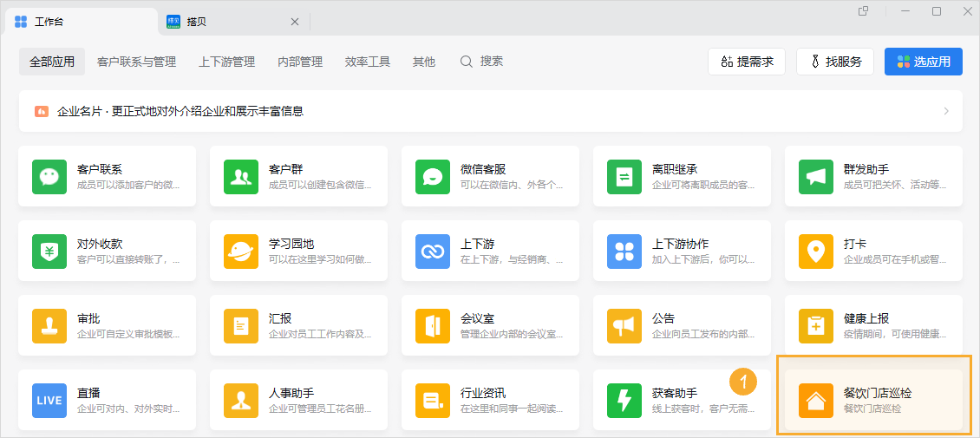This screenshot has width=980, height=438.
Task: Switch to the 工作台 window tab
Action: point(82,22)
